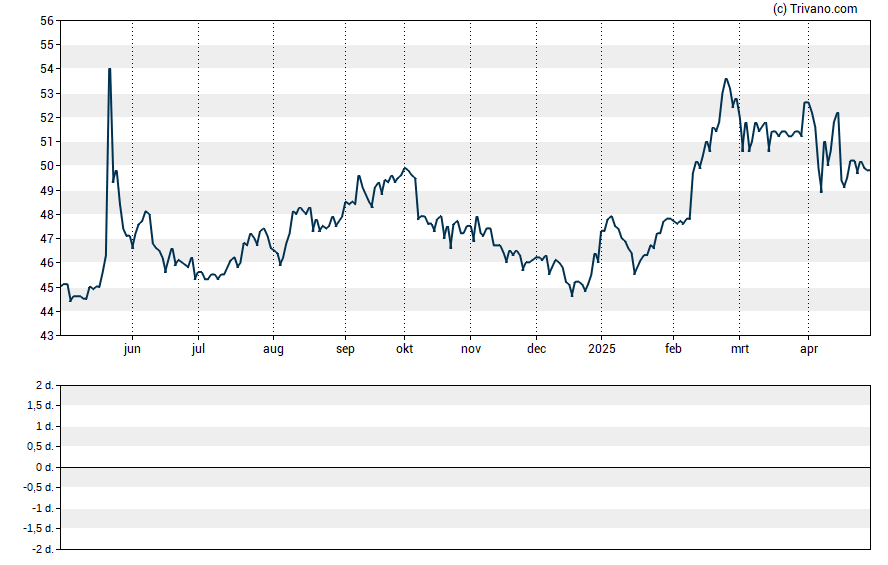Click the '53' price axis value
Image resolution: width=888 pixels, height=565 pixels.
(47, 93)
